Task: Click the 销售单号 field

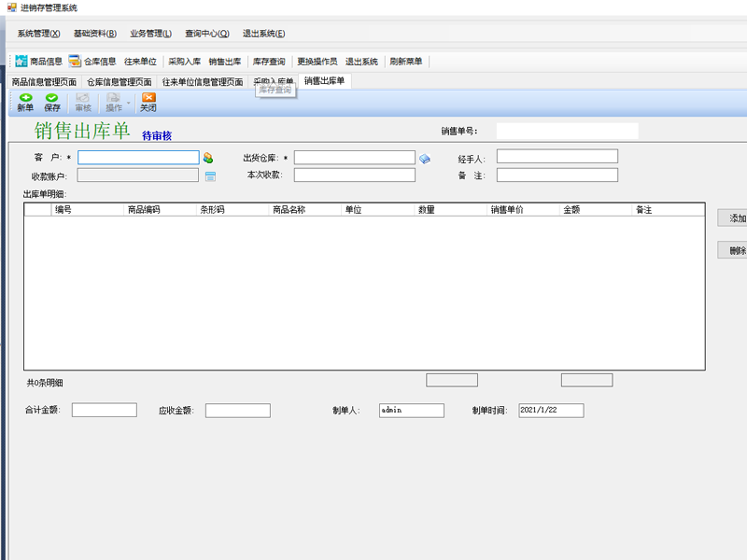Action: click(568, 131)
